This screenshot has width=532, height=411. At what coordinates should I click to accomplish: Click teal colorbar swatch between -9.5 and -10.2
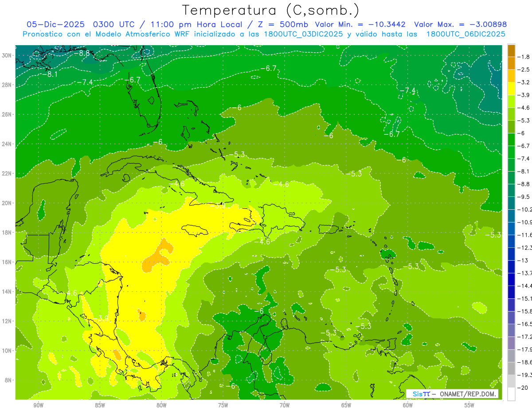(x=511, y=203)
